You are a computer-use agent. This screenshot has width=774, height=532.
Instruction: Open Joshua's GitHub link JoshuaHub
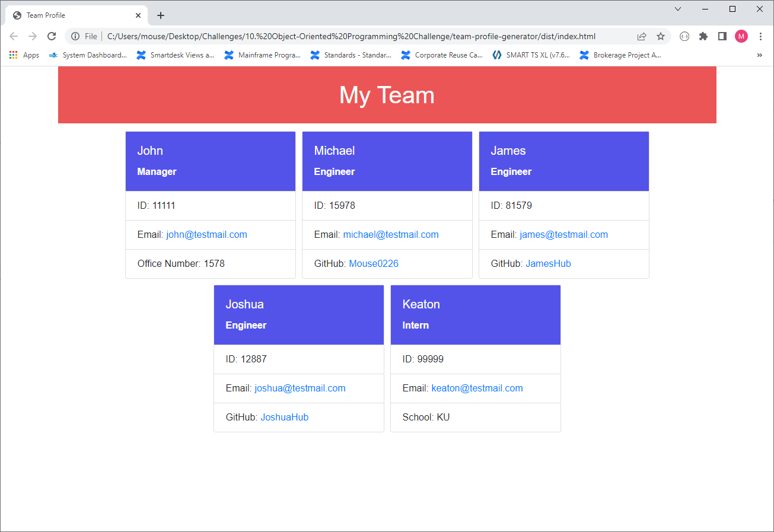[x=284, y=417]
